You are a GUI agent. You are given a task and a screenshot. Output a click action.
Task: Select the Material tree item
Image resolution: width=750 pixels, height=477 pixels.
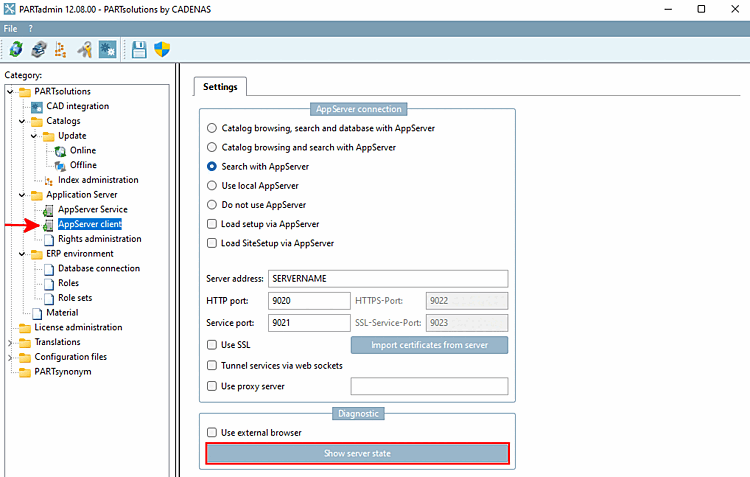click(62, 312)
